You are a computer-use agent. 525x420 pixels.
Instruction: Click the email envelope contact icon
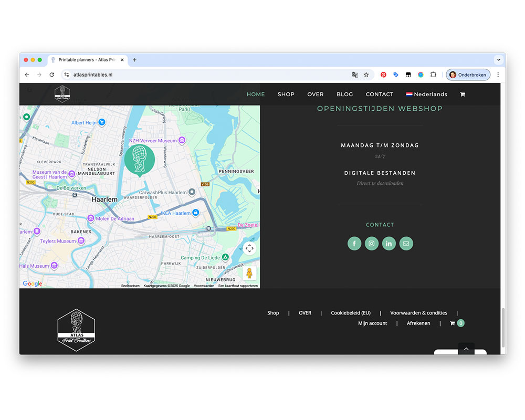point(406,244)
